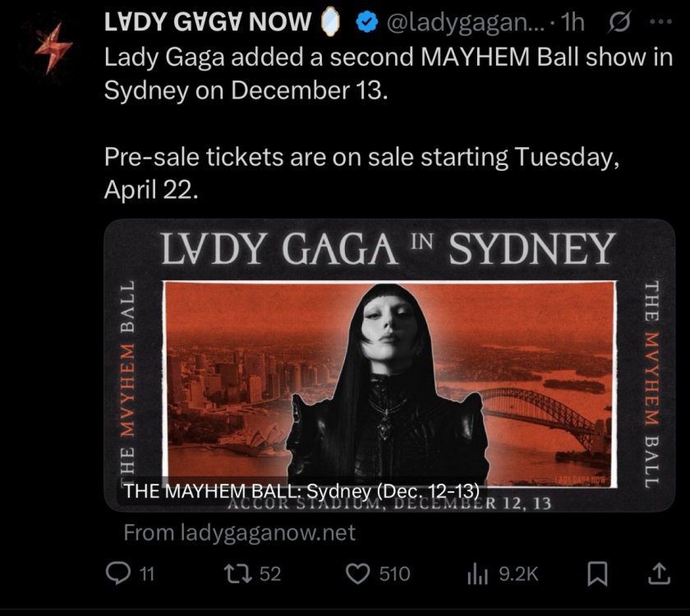Click the blue verified badge

pyautogui.click(x=367, y=22)
